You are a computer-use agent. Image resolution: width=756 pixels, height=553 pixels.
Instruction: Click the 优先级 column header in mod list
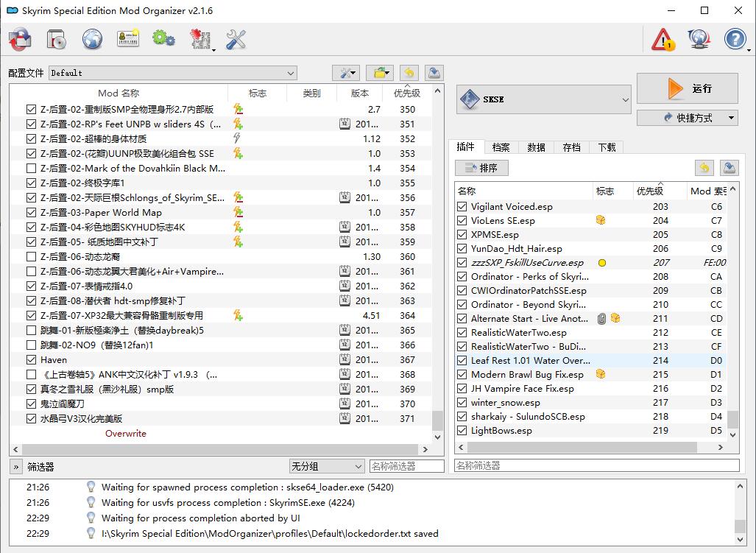click(x=406, y=93)
